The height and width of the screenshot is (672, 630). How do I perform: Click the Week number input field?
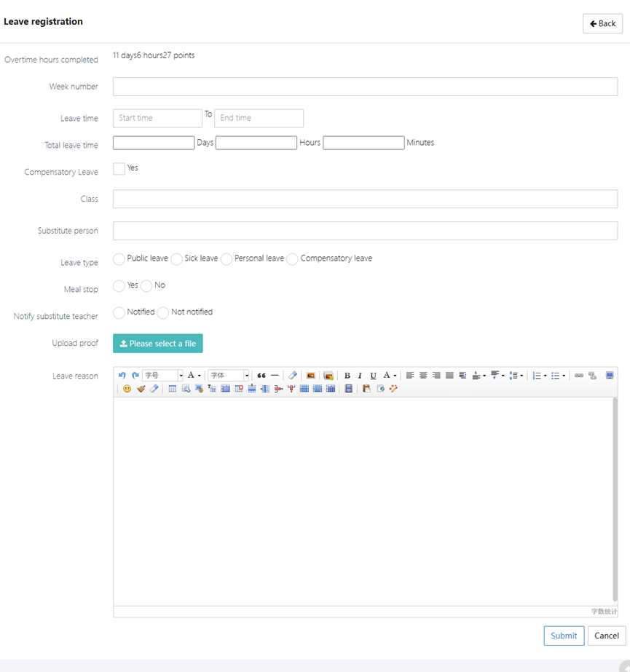pyautogui.click(x=365, y=87)
